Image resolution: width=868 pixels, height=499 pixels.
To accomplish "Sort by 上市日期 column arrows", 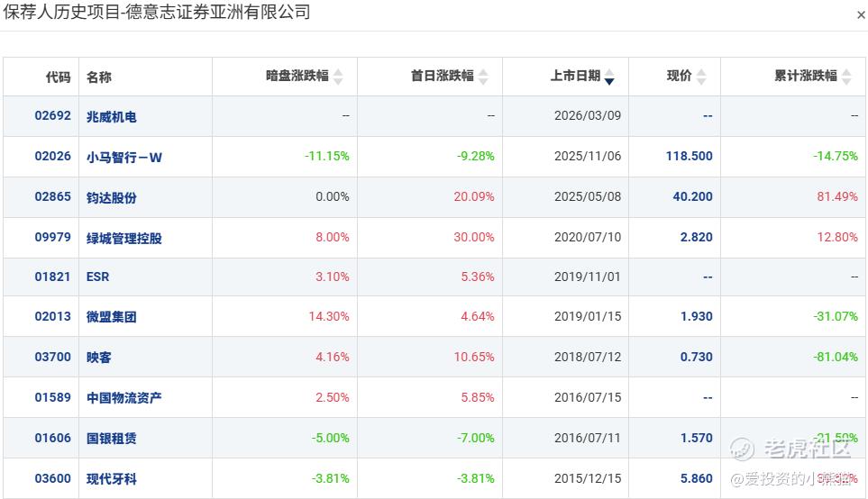I will [609, 77].
